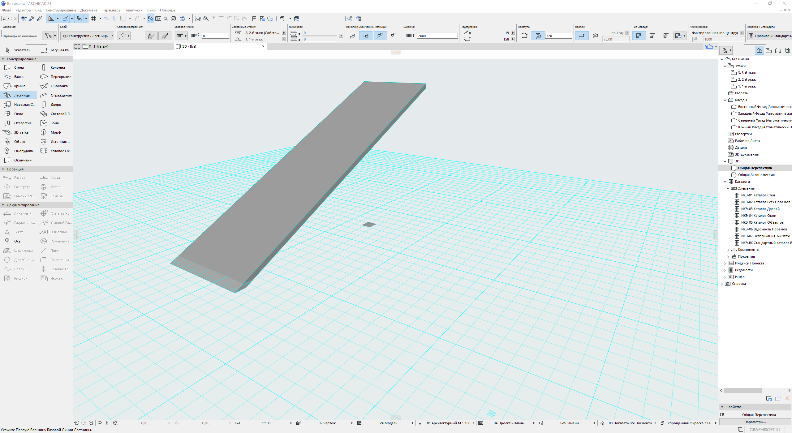Open the Конструирование menu
The width and height of the screenshot is (792, 433).
point(61,10)
